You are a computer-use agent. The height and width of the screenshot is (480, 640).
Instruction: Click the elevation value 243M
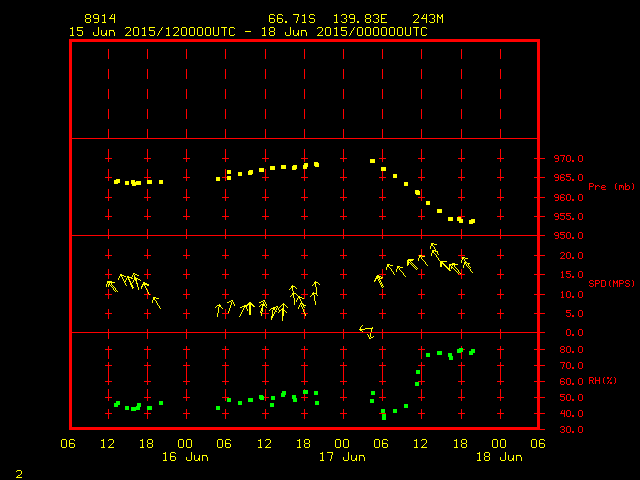tap(428, 19)
